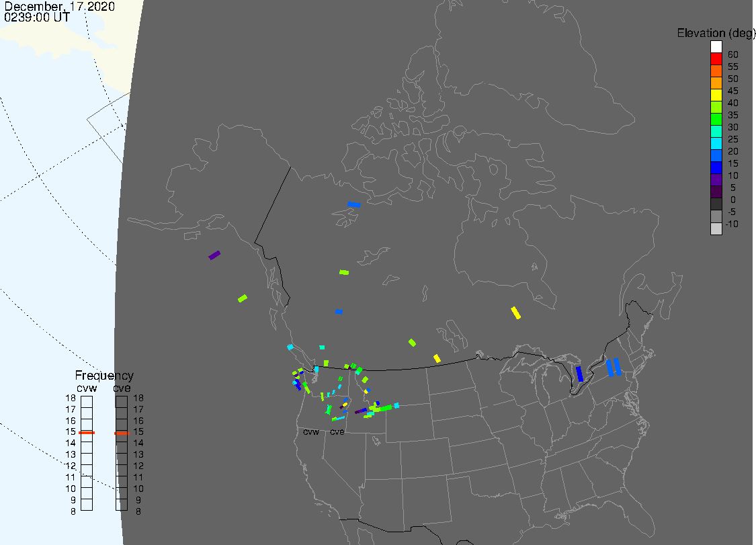
Task: Click the dark blue echo marker near Lake Huron
Action: (579, 374)
